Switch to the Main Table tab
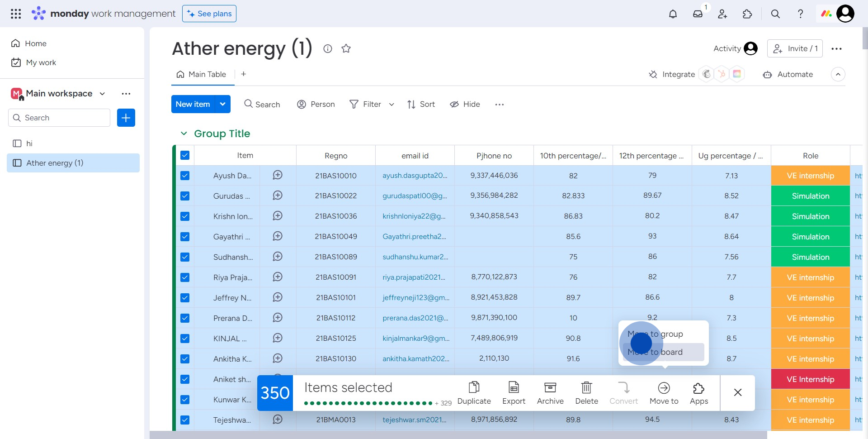The width and height of the screenshot is (868, 439). click(202, 74)
